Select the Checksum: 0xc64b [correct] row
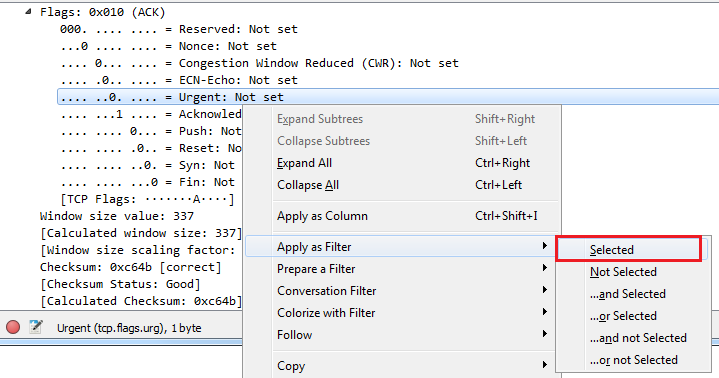 pyautogui.click(x=131, y=267)
